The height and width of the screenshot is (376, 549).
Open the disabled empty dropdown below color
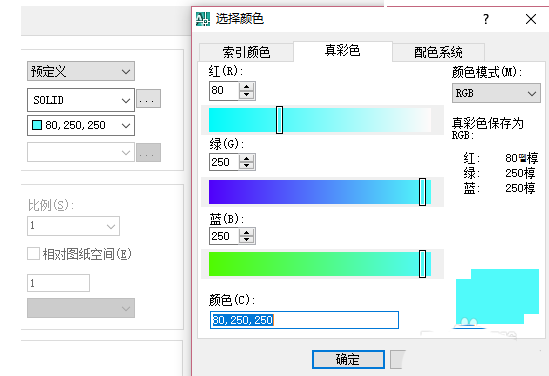coord(81,152)
